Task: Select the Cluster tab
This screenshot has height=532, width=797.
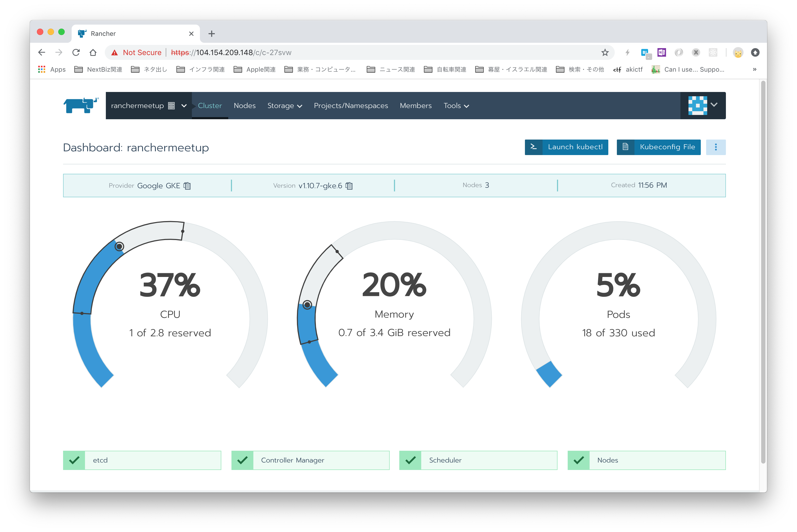Action: click(x=210, y=106)
